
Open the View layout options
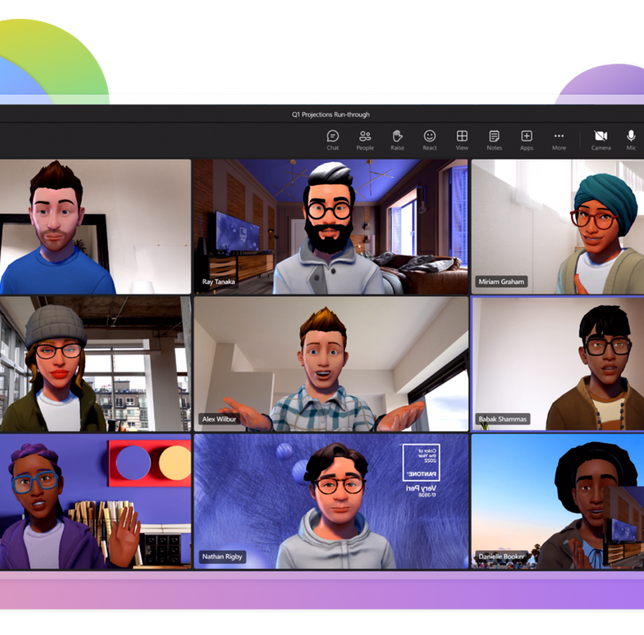pyautogui.click(x=462, y=139)
